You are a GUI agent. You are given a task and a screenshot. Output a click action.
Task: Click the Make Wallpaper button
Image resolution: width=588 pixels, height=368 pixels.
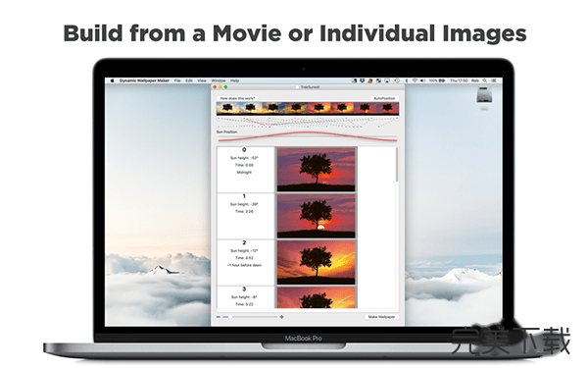pyautogui.click(x=381, y=317)
